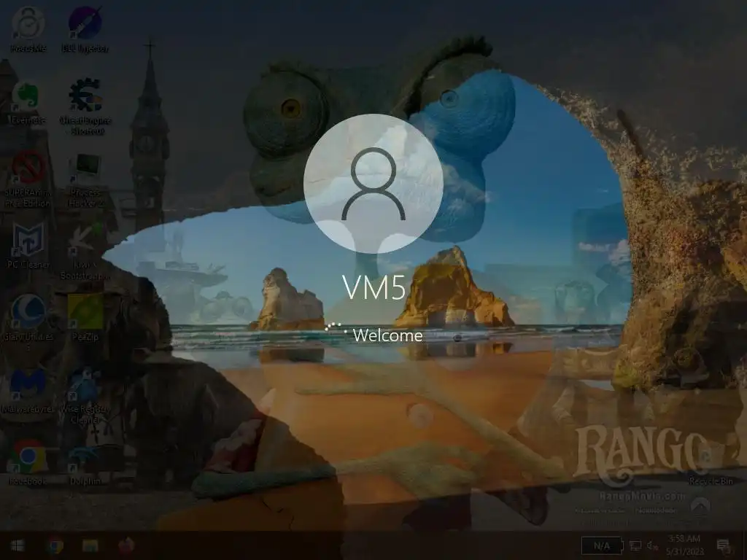The image size is (747, 560).
Task: Click the VM5 user name
Action: pyautogui.click(x=374, y=287)
